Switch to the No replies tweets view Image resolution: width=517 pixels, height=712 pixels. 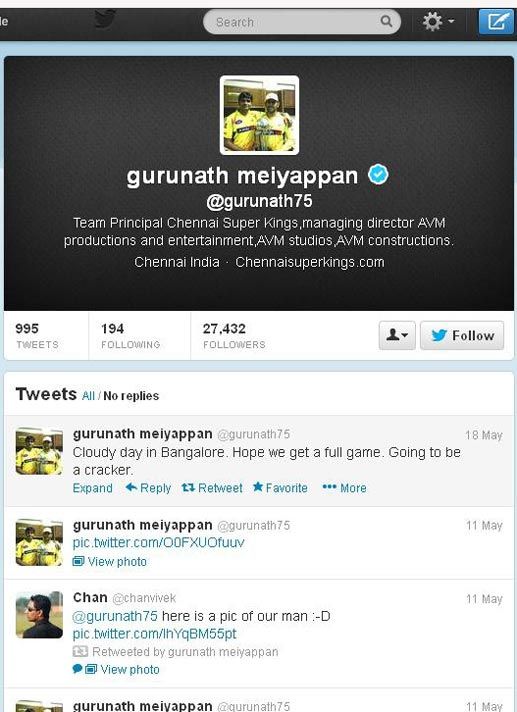[131, 396]
